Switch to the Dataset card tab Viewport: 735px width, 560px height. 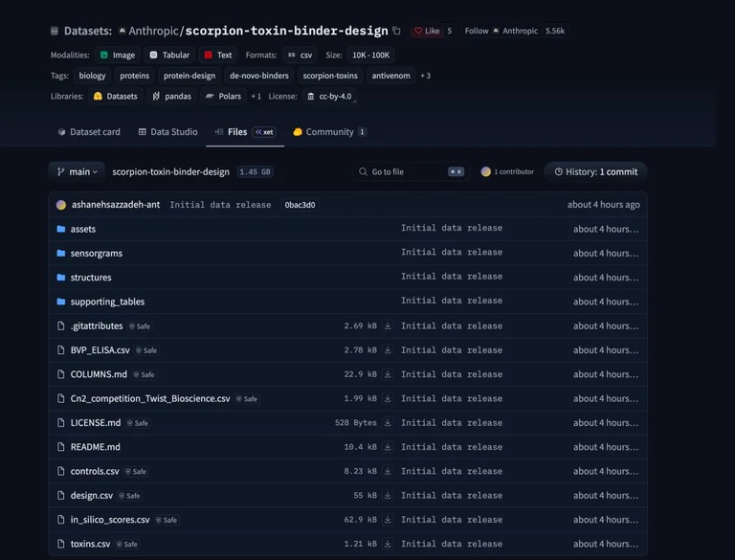[89, 132]
